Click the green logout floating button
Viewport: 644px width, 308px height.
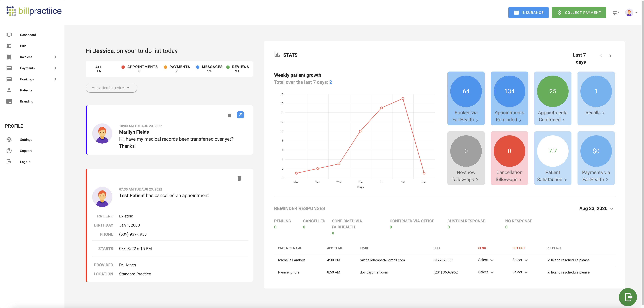(628, 297)
